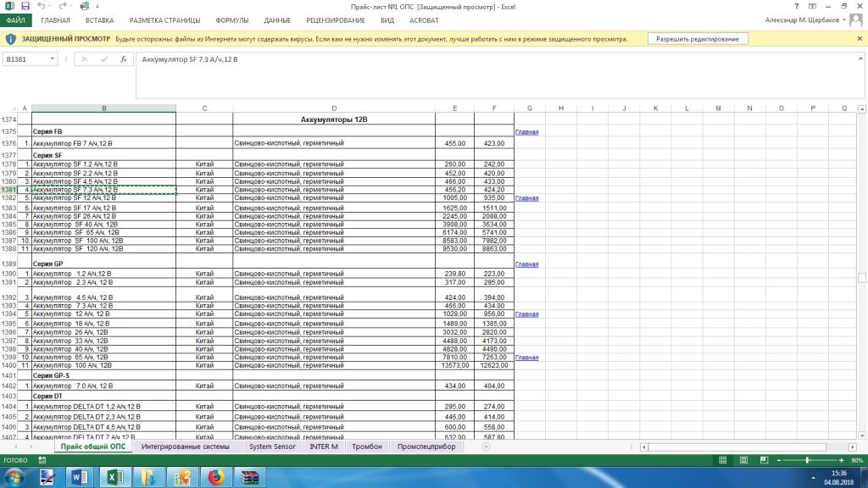This screenshot has height=488, width=868.
Task: Open the ribbon display options icon
Action: pyautogui.click(x=812, y=6)
